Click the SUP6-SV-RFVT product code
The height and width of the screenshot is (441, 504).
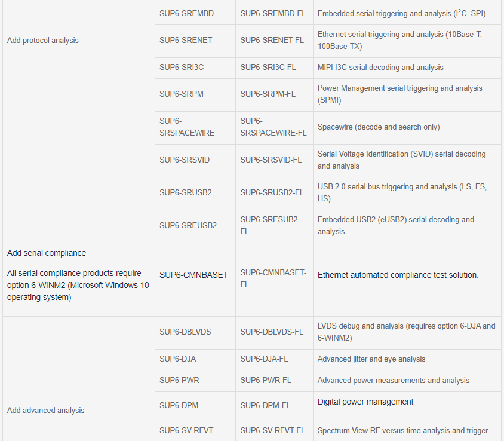(188, 430)
